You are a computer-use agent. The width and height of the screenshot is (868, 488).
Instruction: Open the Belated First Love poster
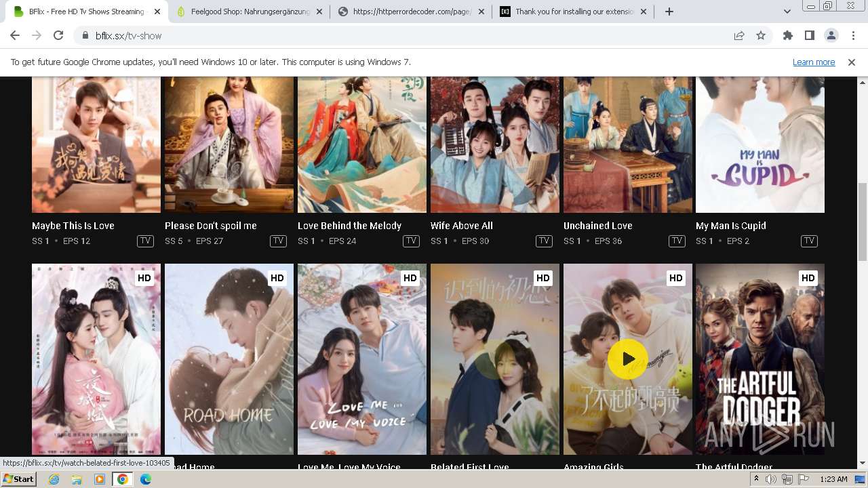(x=495, y=359)
